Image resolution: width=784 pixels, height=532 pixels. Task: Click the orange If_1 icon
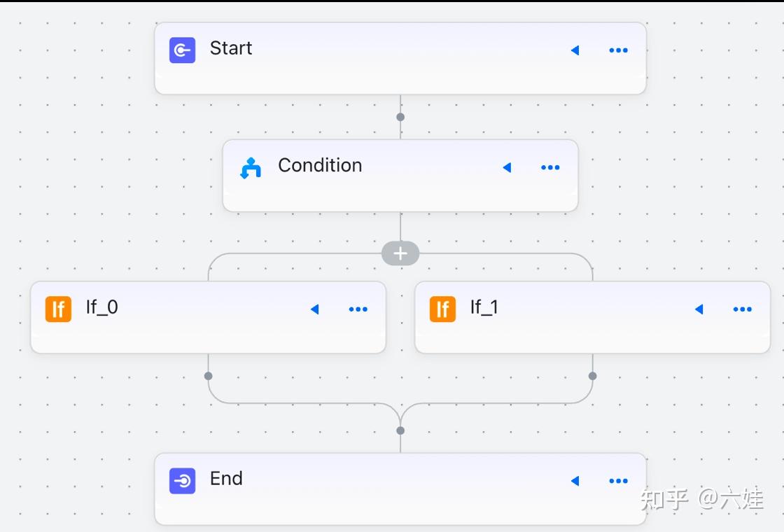[x=442, y=309]
